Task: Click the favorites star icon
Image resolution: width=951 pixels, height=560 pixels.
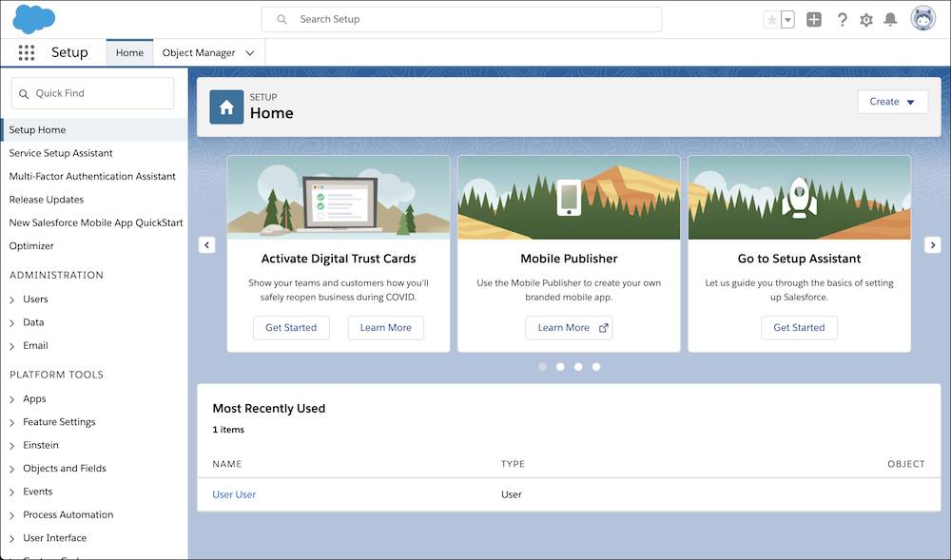Action: 771,19
